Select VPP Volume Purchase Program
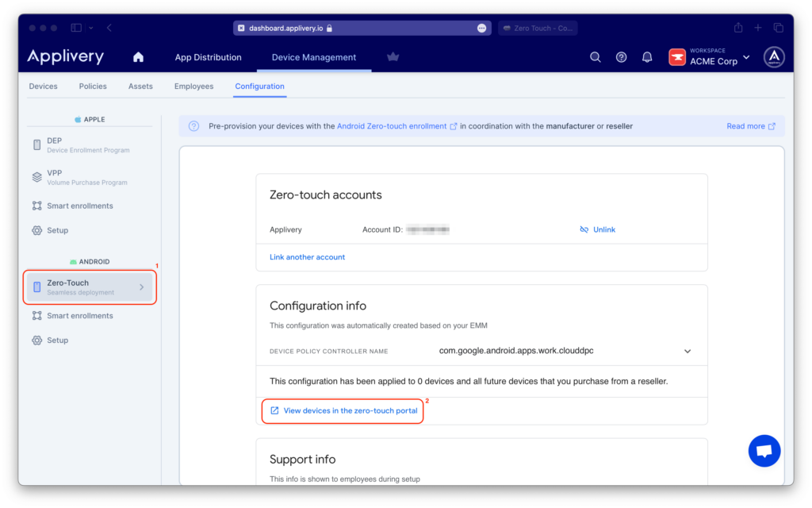 tap(90, 177)
